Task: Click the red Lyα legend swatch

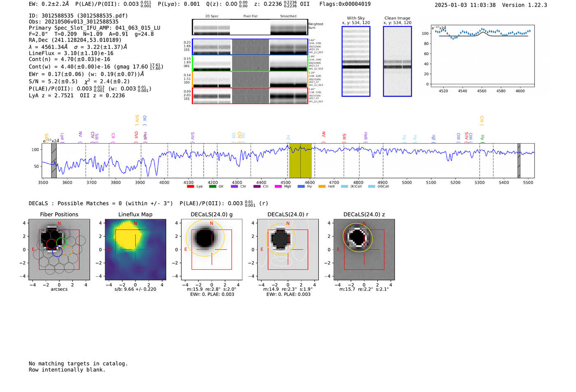Action: [x=190, y=186]
